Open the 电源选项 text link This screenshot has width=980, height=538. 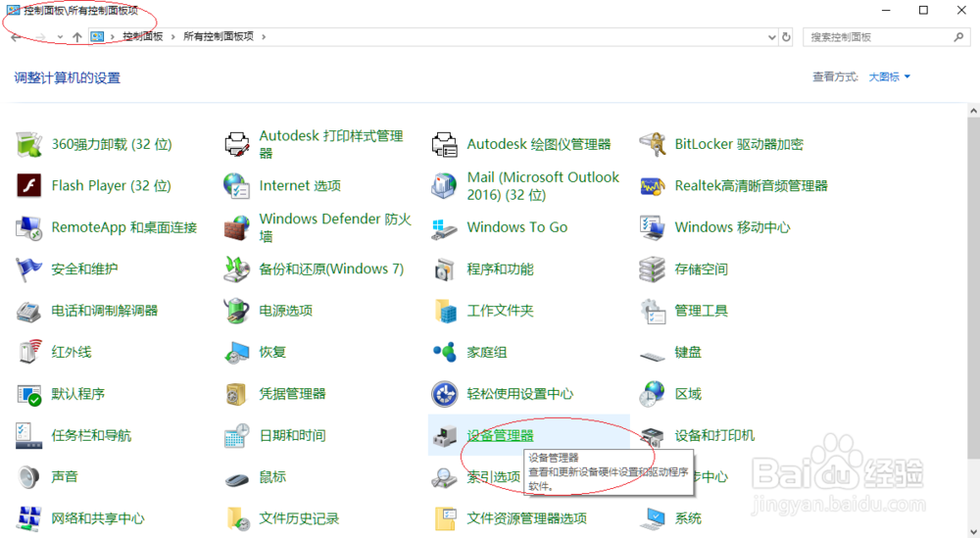pyautogui.click(x=285, y=311)
